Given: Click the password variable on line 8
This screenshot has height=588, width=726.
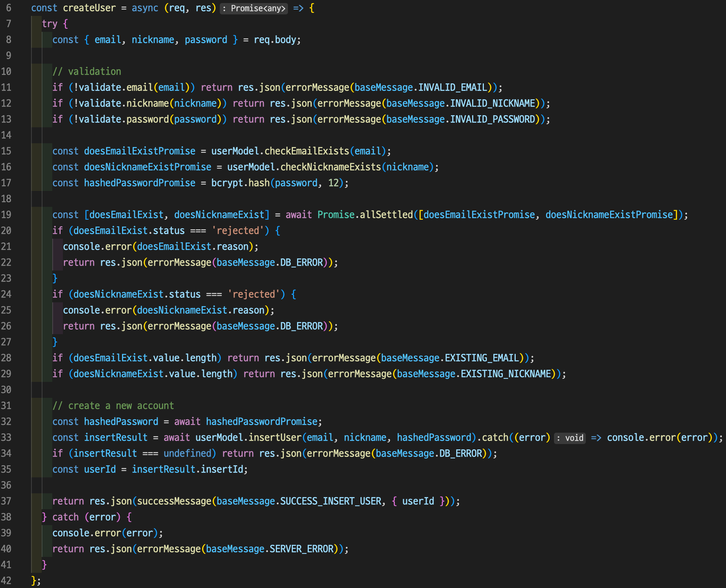Looking at the screenshot, I should tap(206, 40).
